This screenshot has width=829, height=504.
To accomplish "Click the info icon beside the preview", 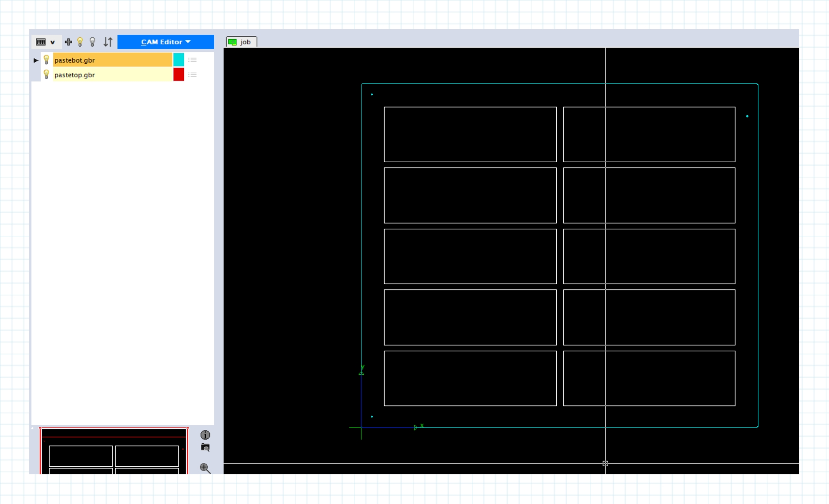I will pos(205,435).
